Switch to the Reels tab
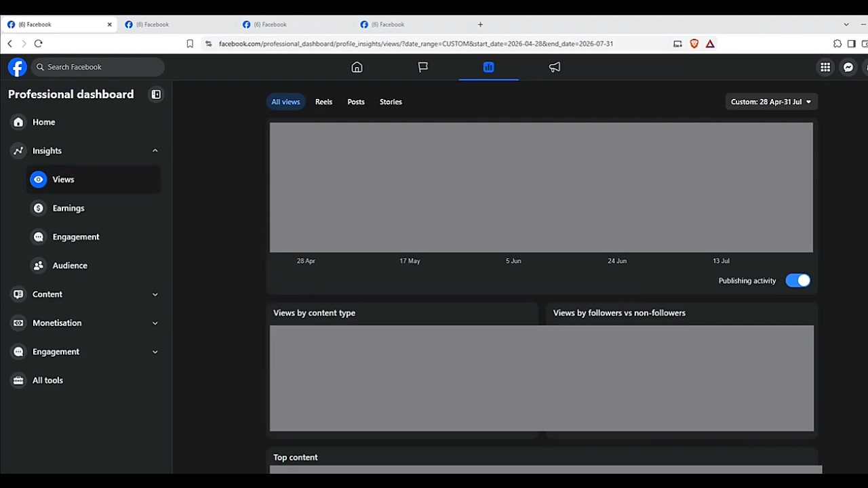 323,102
